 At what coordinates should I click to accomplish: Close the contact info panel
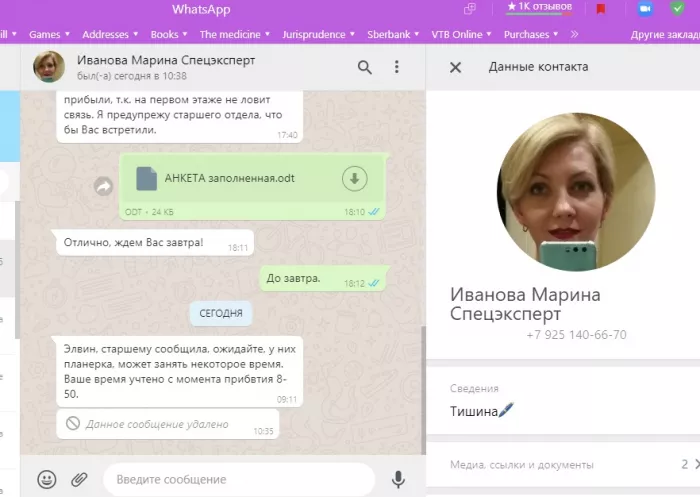(x=455, y=67)
